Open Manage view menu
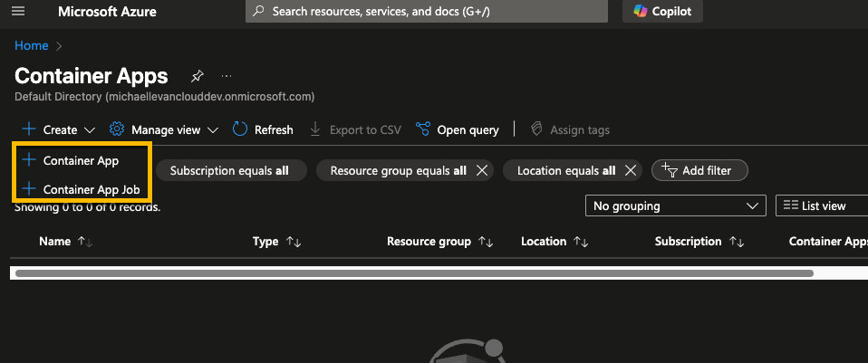 (x=164, y=129)
